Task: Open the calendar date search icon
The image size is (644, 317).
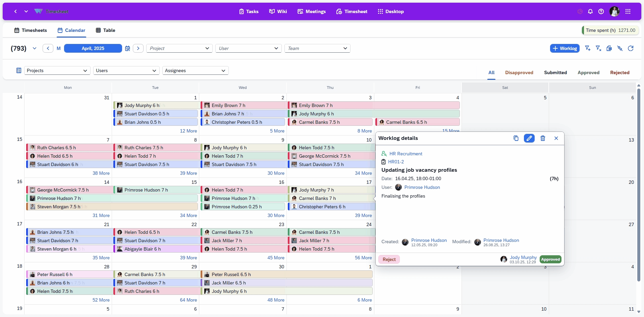Action: pos(127,48)
